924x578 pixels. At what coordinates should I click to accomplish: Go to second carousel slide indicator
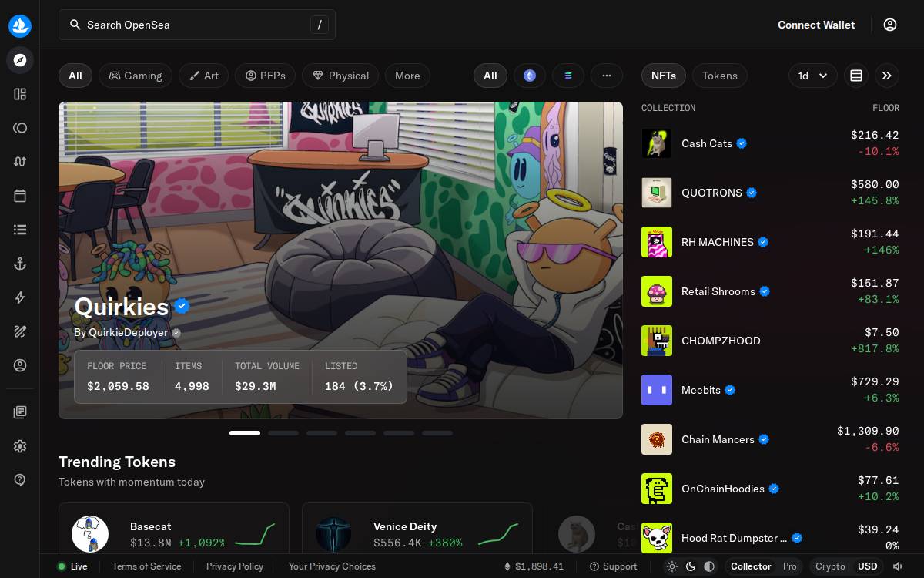(283, 433)
